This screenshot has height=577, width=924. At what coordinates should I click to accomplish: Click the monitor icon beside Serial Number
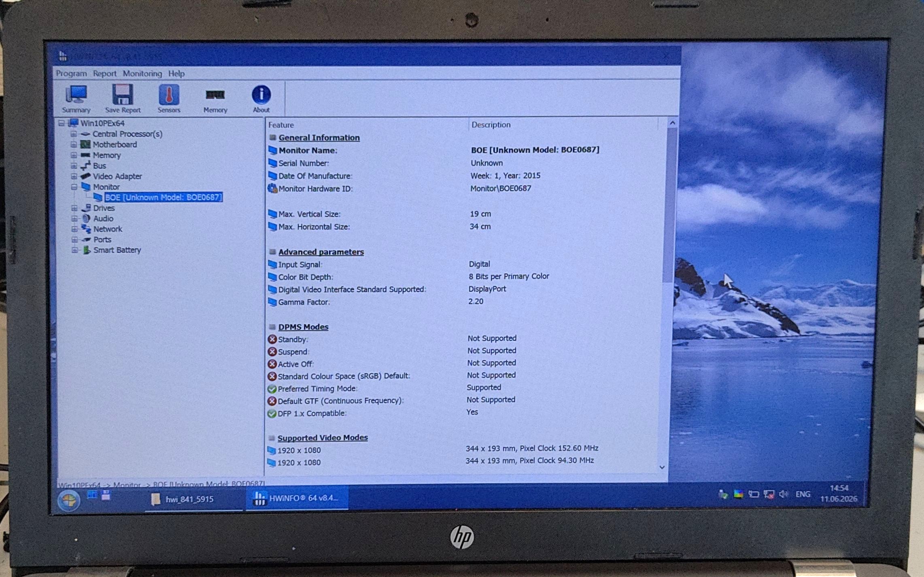point(273,163)
